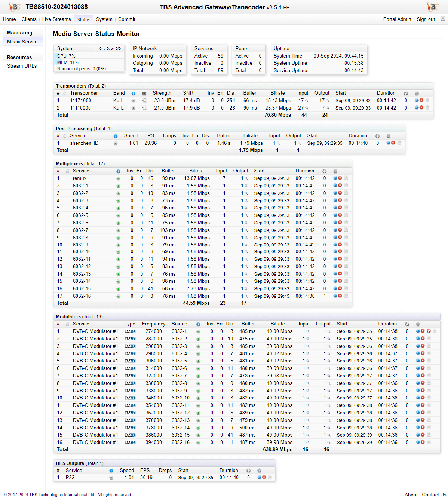The width and height of the screenshot is (448, 499).
Task: Open the Contact Us footer link
Action: point(434,495)
